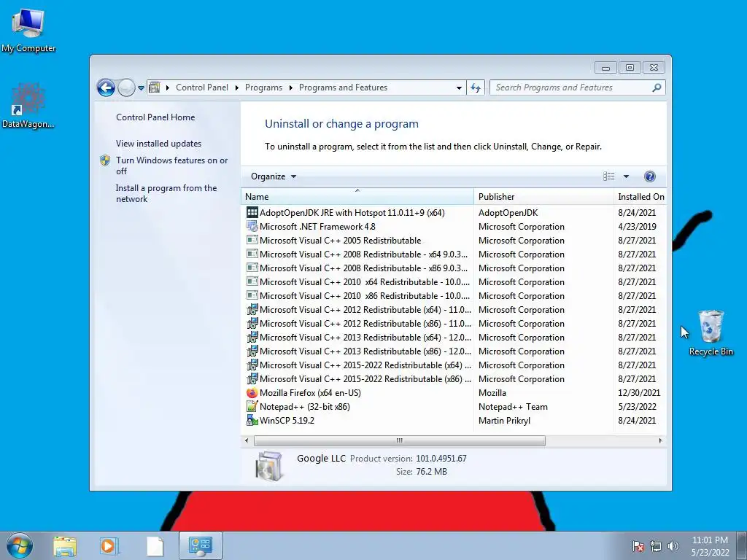Click the Visual C++ 2008 x64 row icon

[252, 254]
